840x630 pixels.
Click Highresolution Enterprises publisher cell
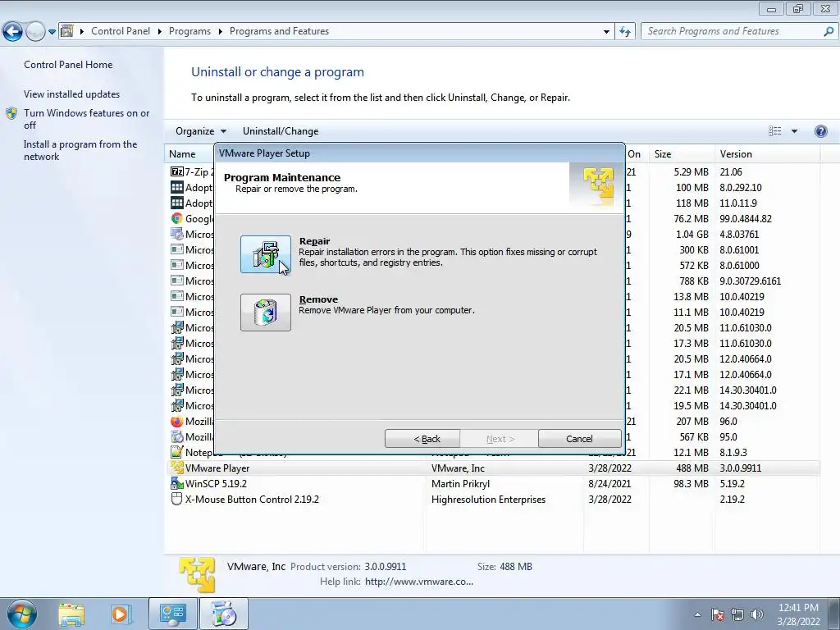(488, 500)
